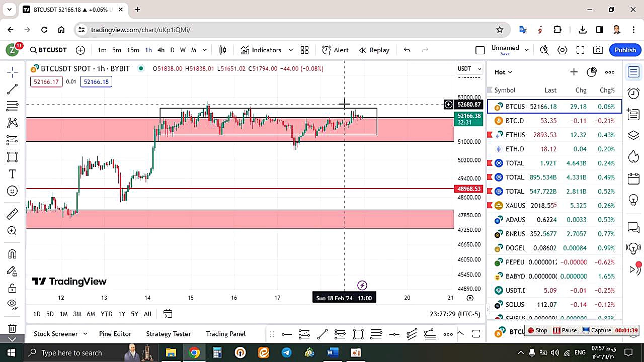The height and width of the screenshot is (362, 644).
Task: Select XAUUS row in watchlist
Action: (554, 205)
